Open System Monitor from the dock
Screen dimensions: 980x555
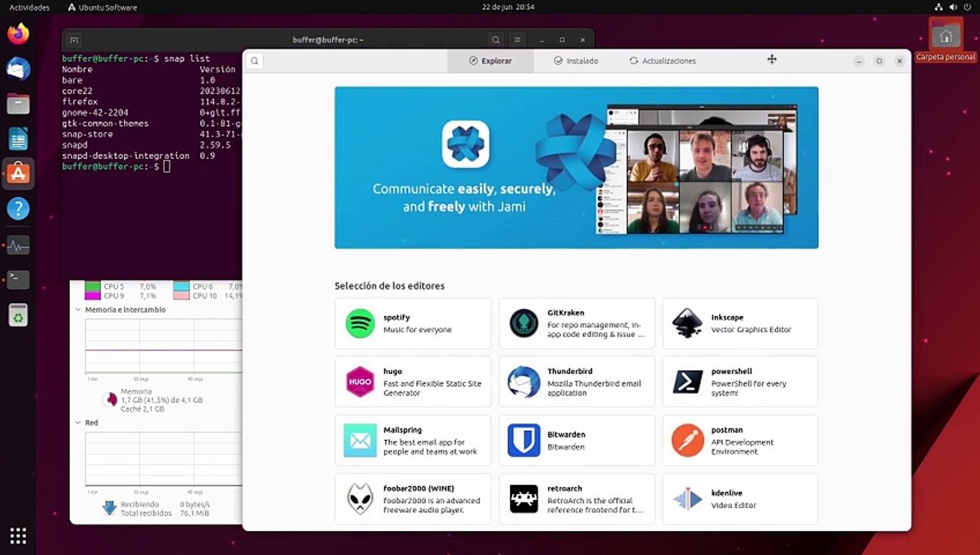click(x=18, y=246)
